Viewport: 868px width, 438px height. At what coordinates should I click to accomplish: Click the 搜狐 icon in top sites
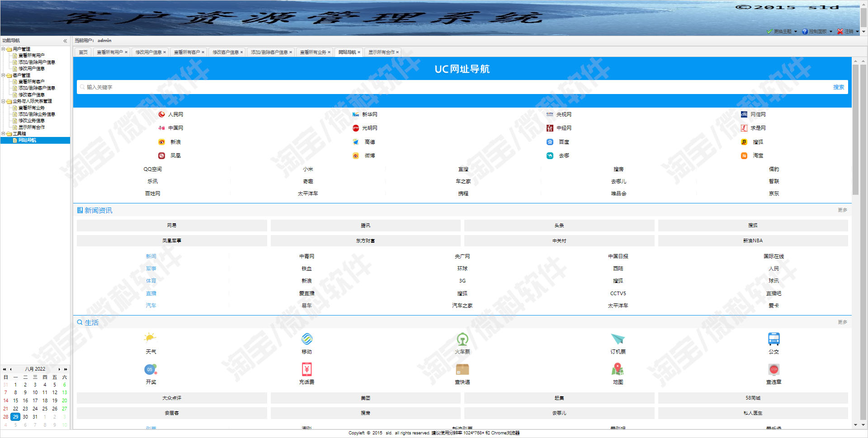[744, 142]
